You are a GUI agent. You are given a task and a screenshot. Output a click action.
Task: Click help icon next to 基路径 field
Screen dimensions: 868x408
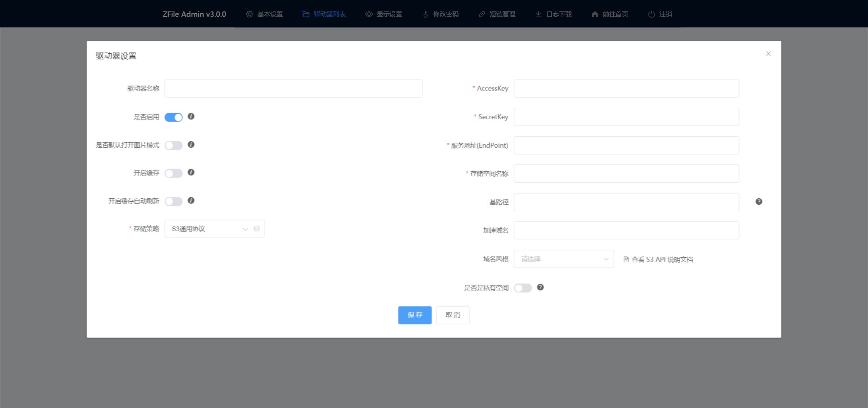[758, 202]
